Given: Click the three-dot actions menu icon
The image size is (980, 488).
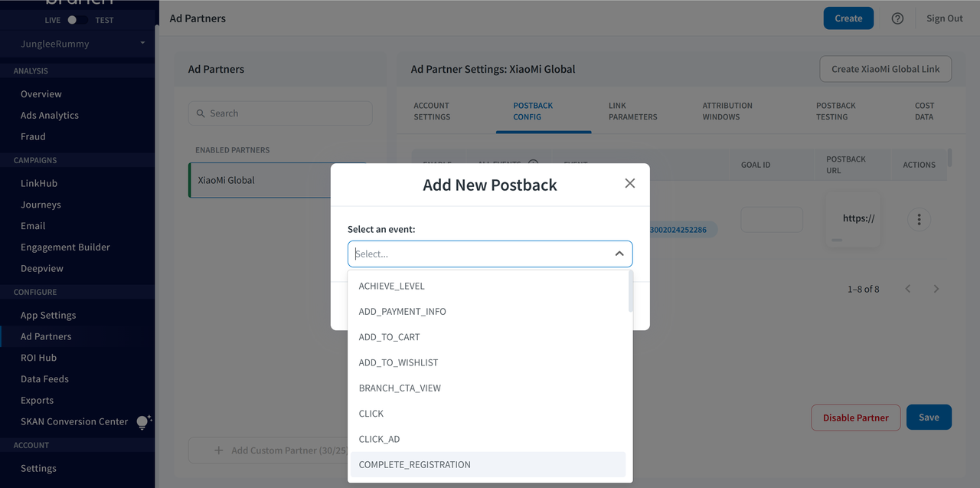Looking at the screenshot, I should 919,220.
